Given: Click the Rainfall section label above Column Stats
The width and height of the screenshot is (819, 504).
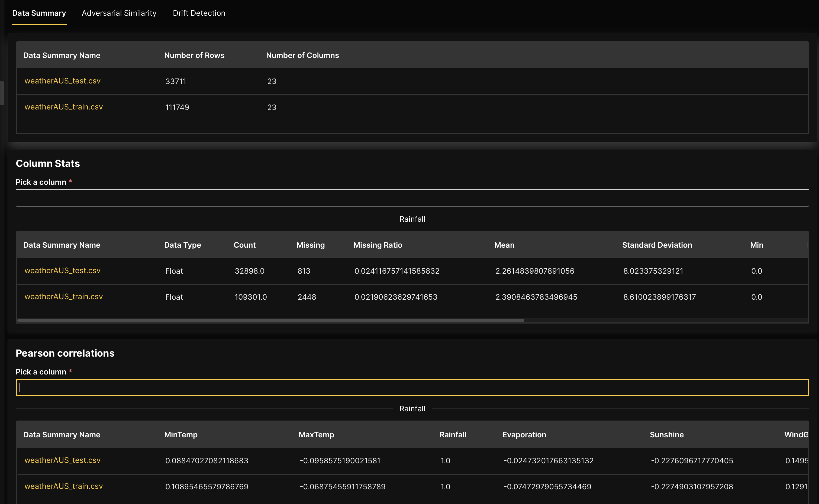Looking at the screenshot, I should pyautogui.click(x=412, y=219).
